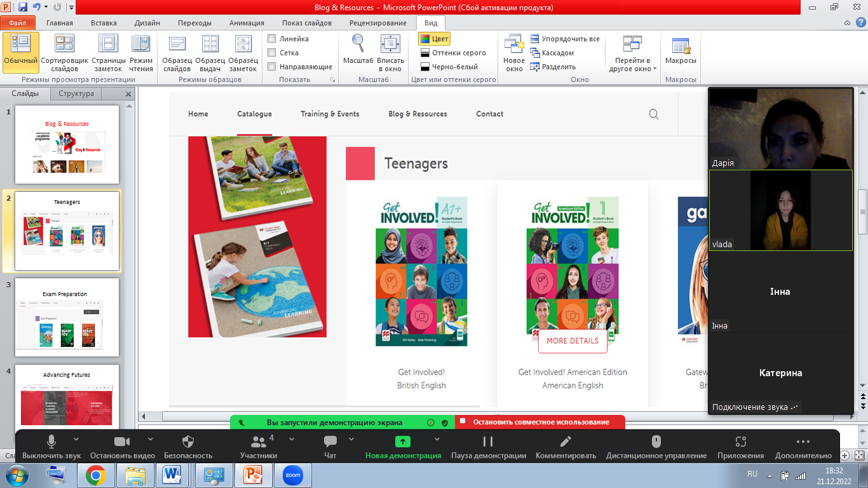The width and height of the screenshot is (868, 488).
Task: Pause screen share (Пауза демонстрации)
Action: tap(488, 448)
